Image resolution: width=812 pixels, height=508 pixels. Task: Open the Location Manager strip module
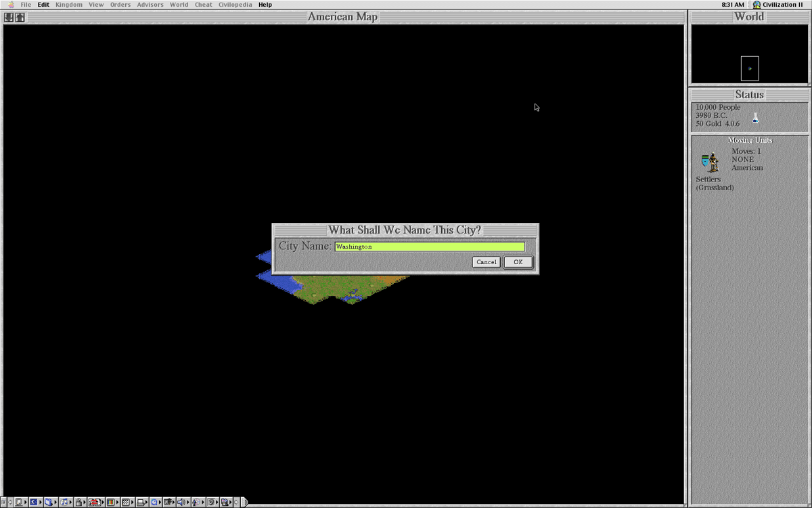click(96, 502)
